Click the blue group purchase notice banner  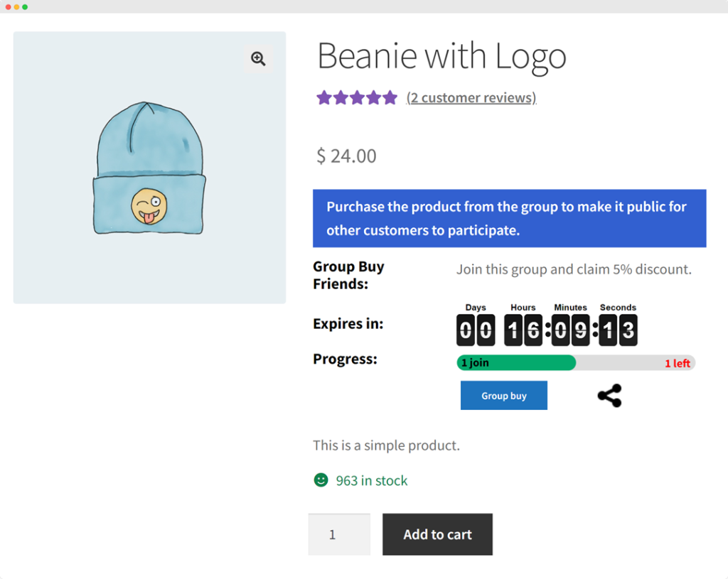pos(509,218)
